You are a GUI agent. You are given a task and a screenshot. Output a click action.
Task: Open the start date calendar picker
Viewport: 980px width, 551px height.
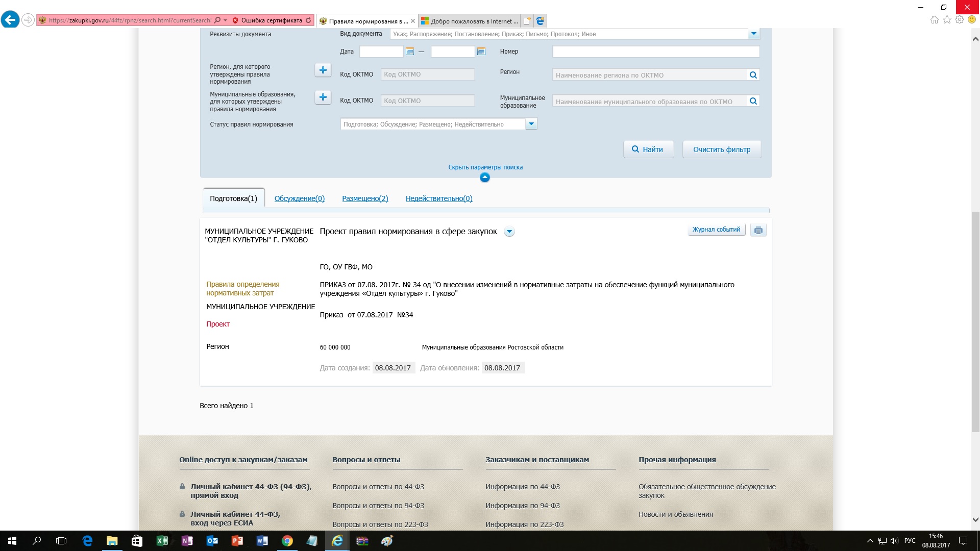click(x=409, y=52)
